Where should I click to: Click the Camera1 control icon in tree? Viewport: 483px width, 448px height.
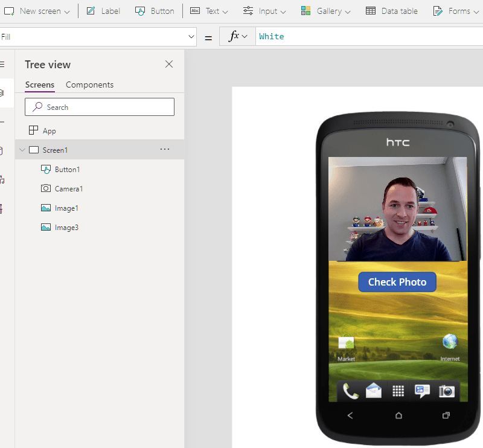point(46,189)
